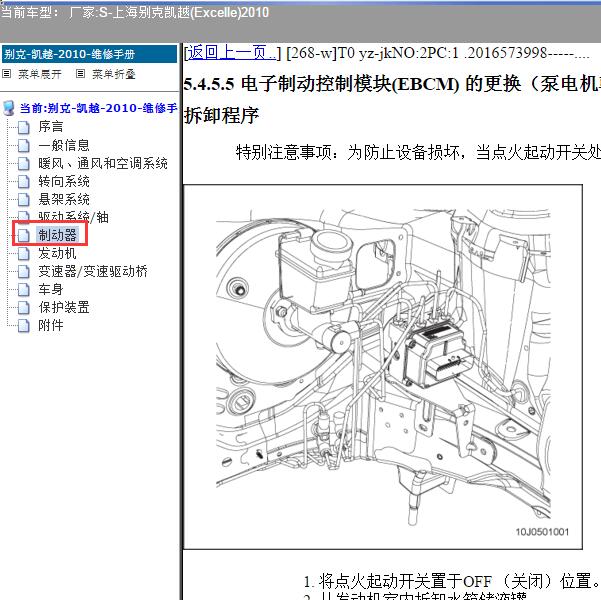Click page icon next to 变速器/变速驱动桥
This screenshot has width=601, height=600.
click(x=24, y=271)
